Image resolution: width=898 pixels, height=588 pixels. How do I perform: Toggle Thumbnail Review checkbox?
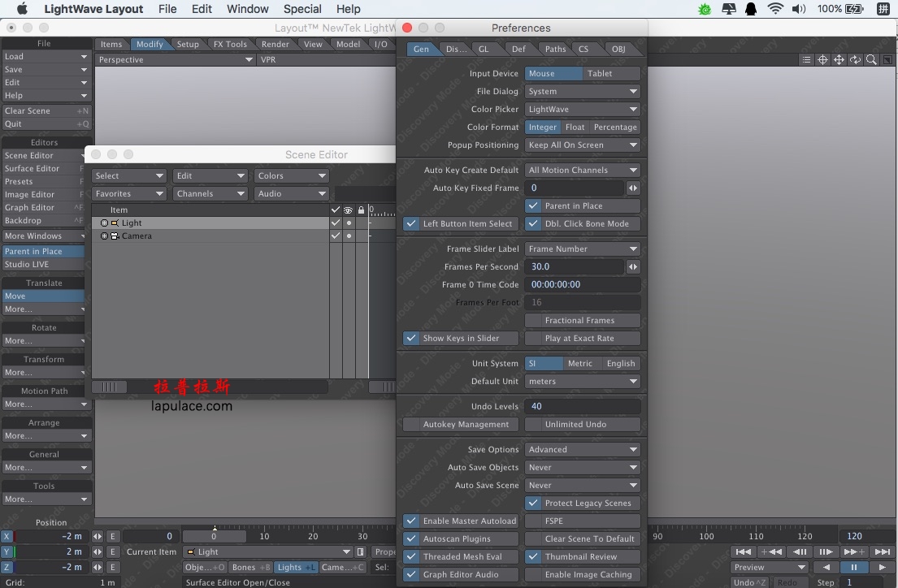point(583,556)
